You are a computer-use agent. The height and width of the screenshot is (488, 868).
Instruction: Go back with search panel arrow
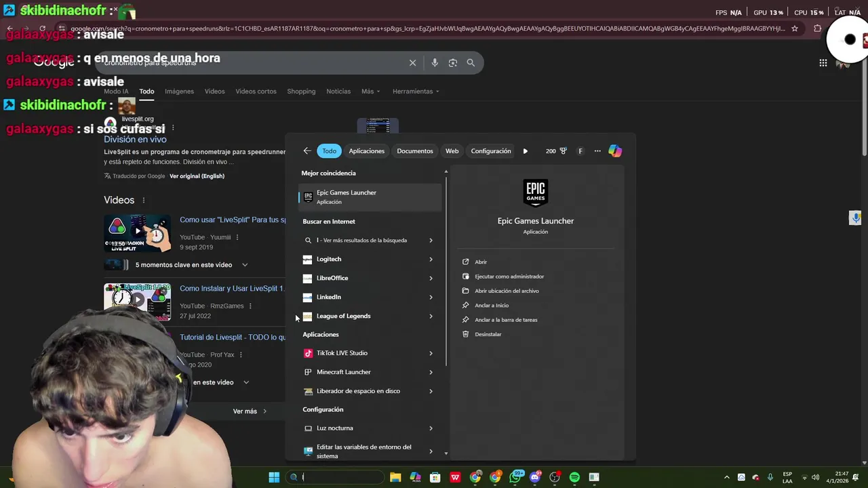307,151
